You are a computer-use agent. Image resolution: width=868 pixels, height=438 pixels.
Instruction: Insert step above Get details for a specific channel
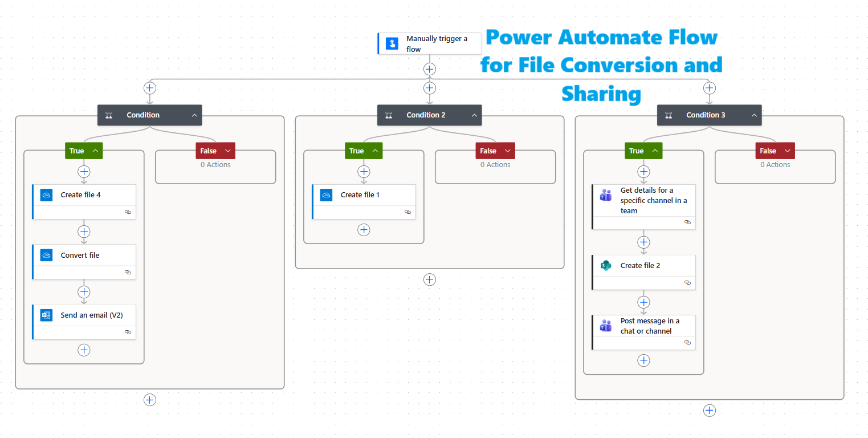coord(643,172)
